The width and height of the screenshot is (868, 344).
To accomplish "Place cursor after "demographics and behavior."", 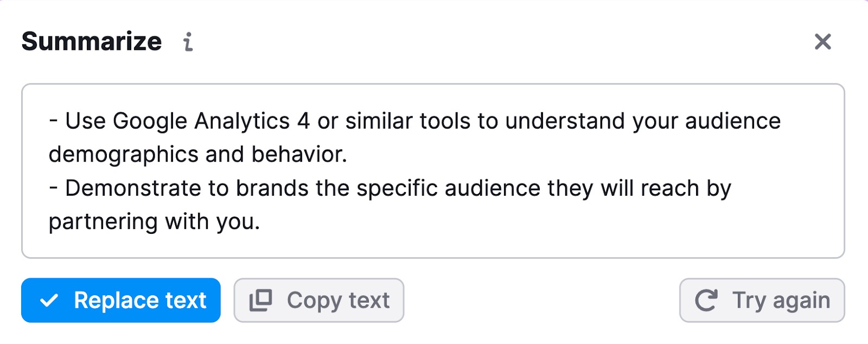I will 348,155.
